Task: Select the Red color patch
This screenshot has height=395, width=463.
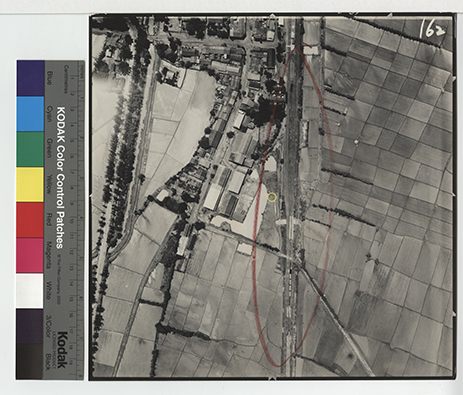Action: pyautogui.click(x=30, y=220)
